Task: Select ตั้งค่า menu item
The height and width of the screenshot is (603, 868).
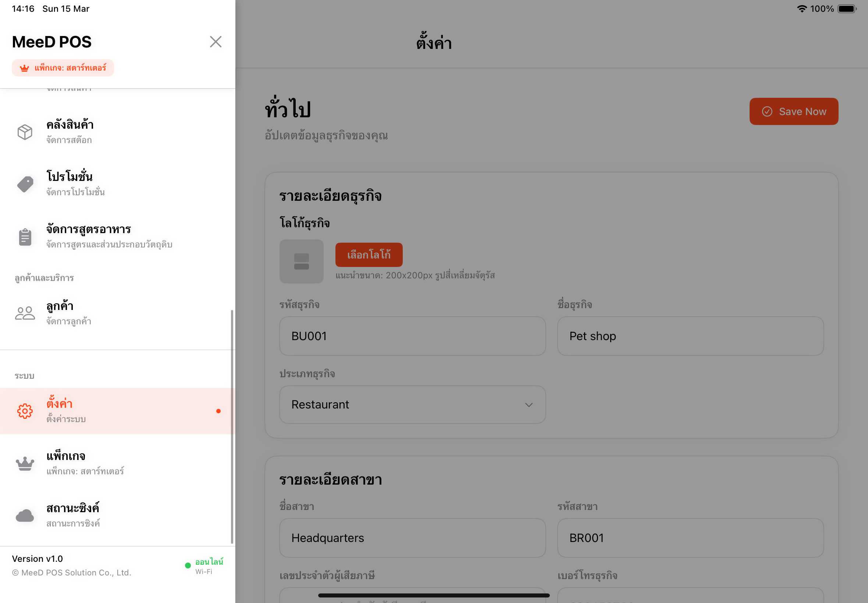Action: [x=118, y=411]
